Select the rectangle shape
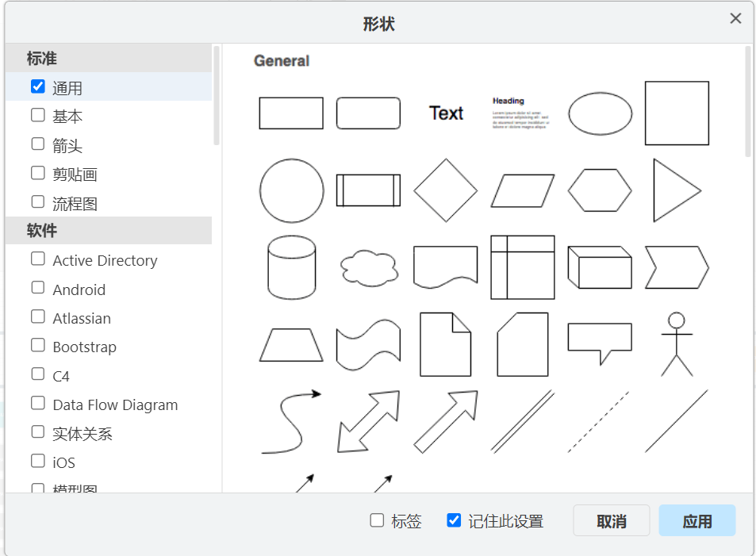This screenshot has height=556, width=756. 290,113
